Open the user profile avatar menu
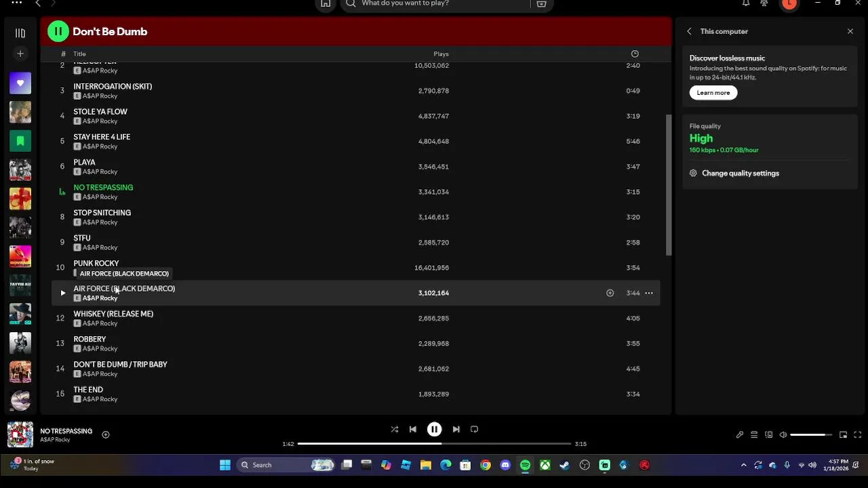Screen dimensions: 868x488 [x=789, y=3]
